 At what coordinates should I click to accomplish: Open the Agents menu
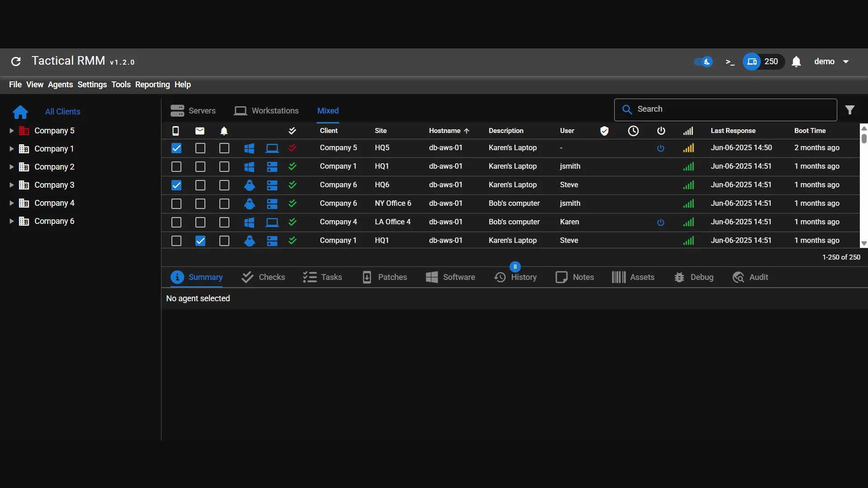[x=60, y=85]
